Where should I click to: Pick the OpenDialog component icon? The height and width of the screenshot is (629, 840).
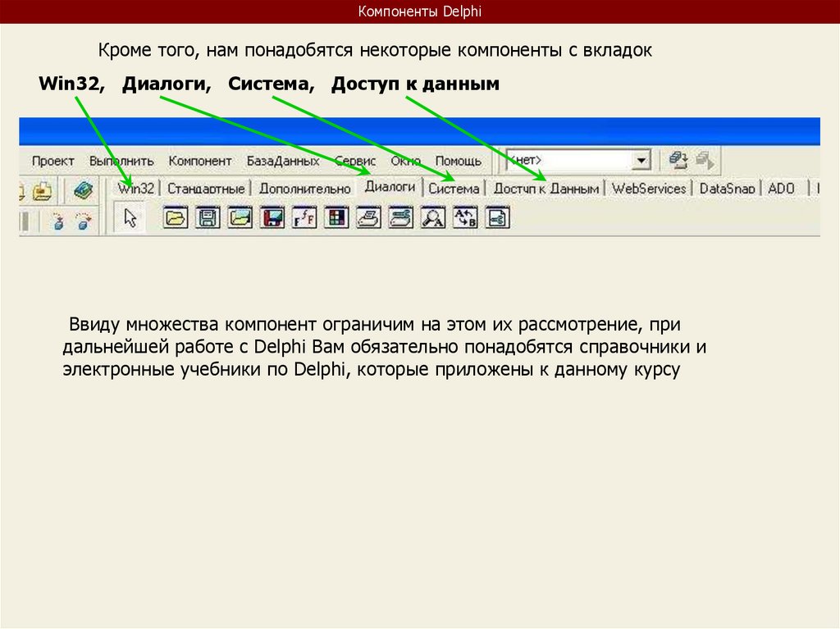(176, 217)
